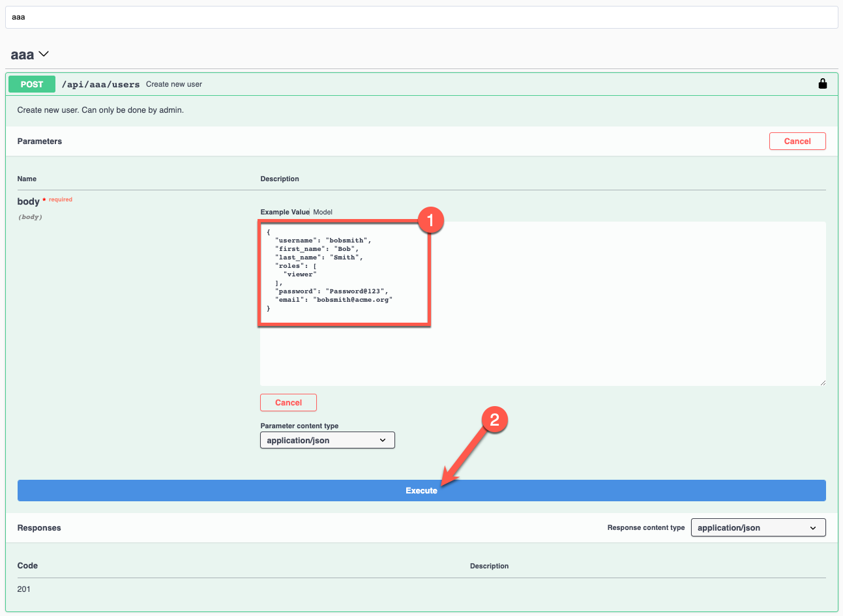Click the resize handle of the body textarea
The image size is (843, 616).
[x=823, y=383]
